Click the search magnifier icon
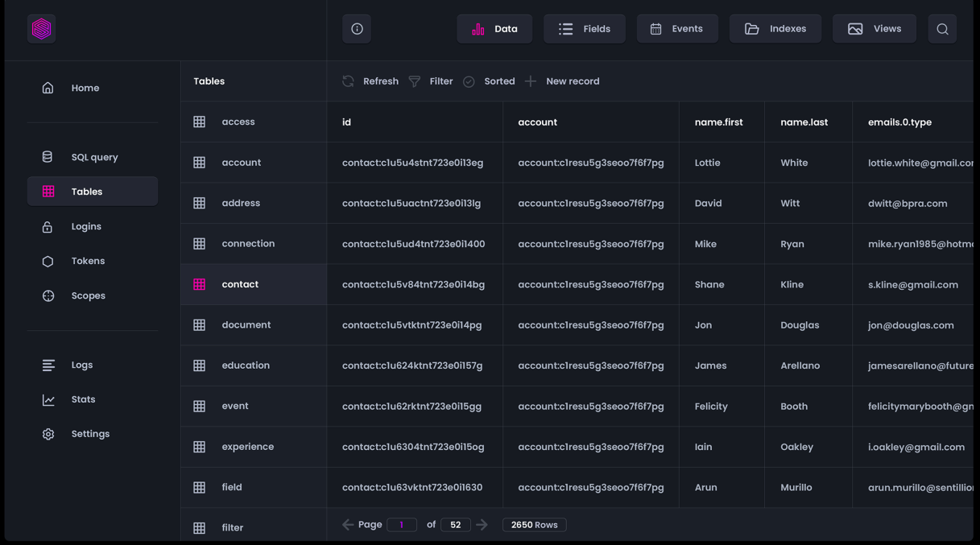The height and width of the screenshot is (545, 980). pos(941,29)
